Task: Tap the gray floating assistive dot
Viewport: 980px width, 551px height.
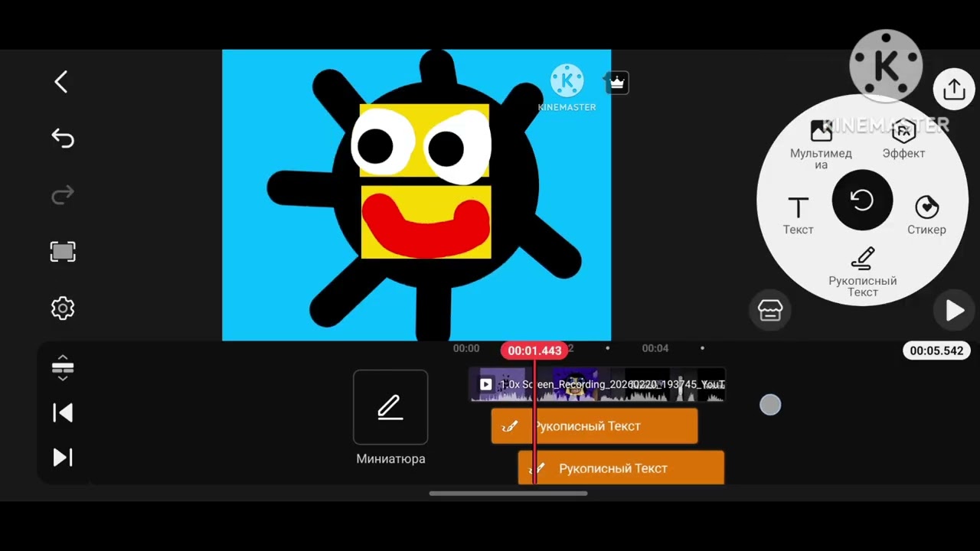Action: click(x=770, y=406)
